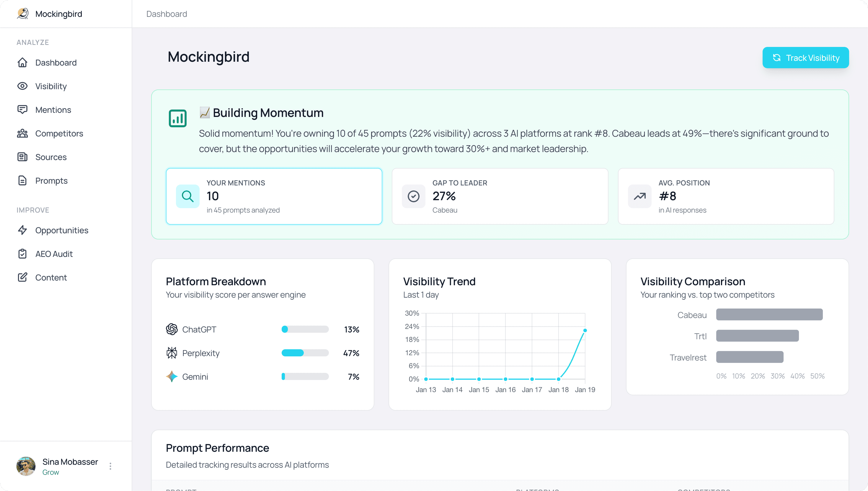This screenshot has width=868, height=491.
Task: Open the Prompts page in sidebar
Action: tap(51, 181)
